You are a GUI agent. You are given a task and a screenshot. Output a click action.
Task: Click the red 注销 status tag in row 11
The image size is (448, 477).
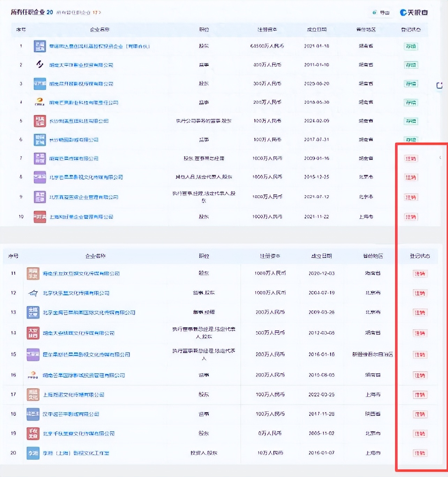[x=419, y=274]
